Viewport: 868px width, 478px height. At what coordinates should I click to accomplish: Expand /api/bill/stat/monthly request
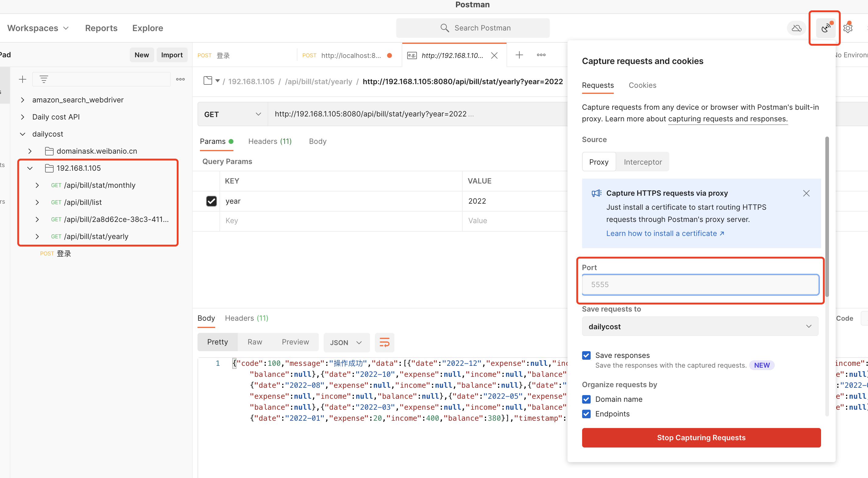pos(37,185)
